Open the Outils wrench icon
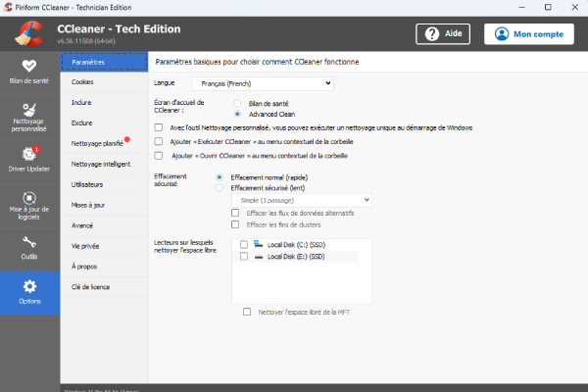The width and height of the screenshot is (588, 392). [29, 242]
